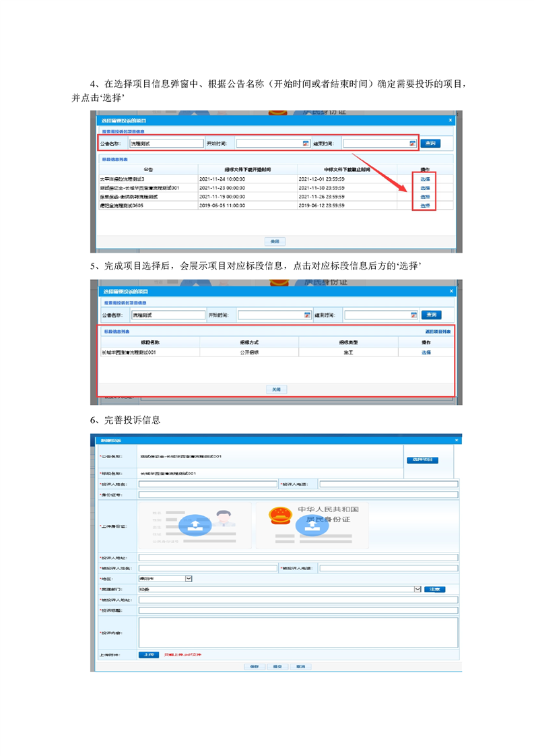Click 选择 in row dated 2021-11-24 10:00:00

[x=425, y=179]
